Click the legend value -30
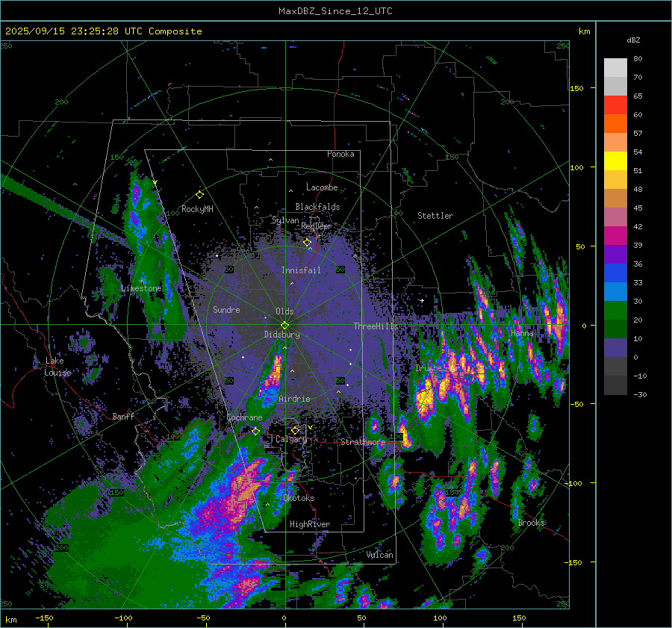 640,395
